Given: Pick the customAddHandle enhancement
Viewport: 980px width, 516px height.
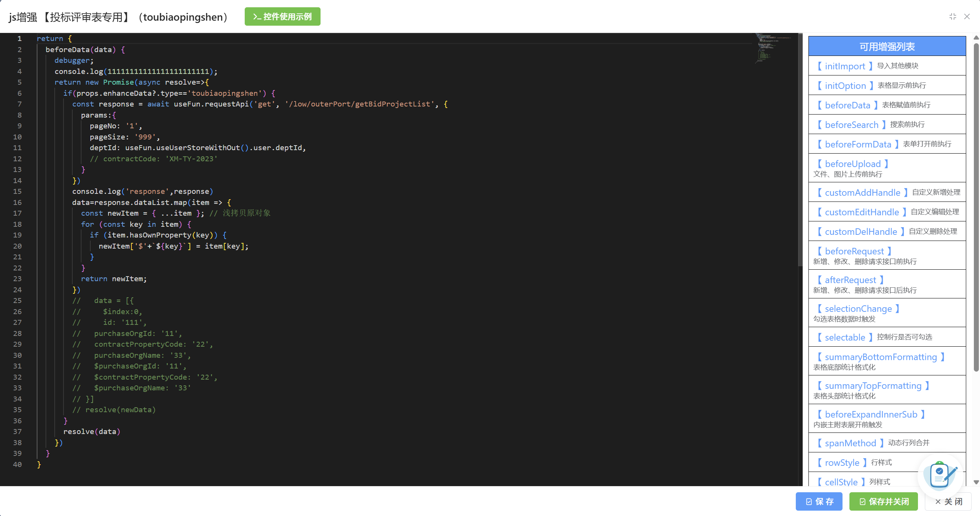Looking at the screenshot, I should click(862, 192).
